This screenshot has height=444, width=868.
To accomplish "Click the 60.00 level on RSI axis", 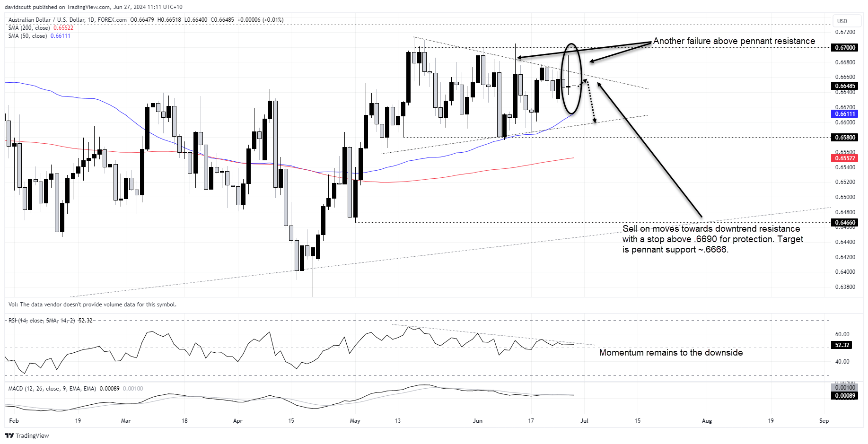I will (x=842, y=334).
